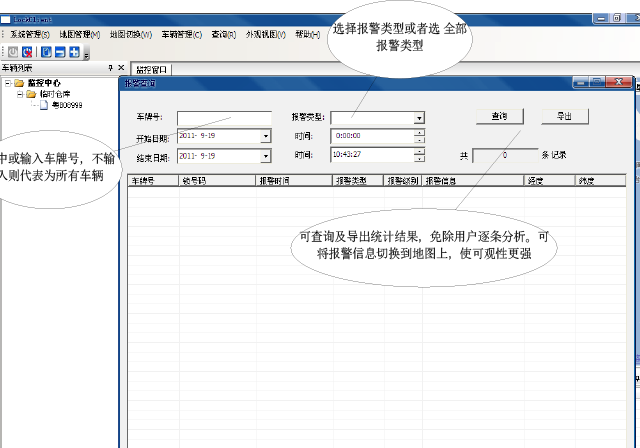Click the 报警查询 dialog title bar
Viewport: 640px width, 448px height.
347,83
